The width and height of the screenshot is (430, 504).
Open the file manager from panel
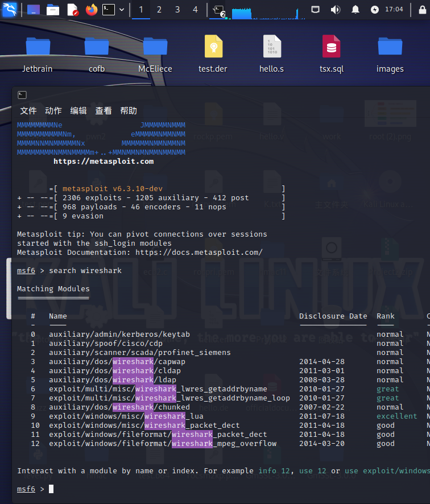tap(53, 10)
